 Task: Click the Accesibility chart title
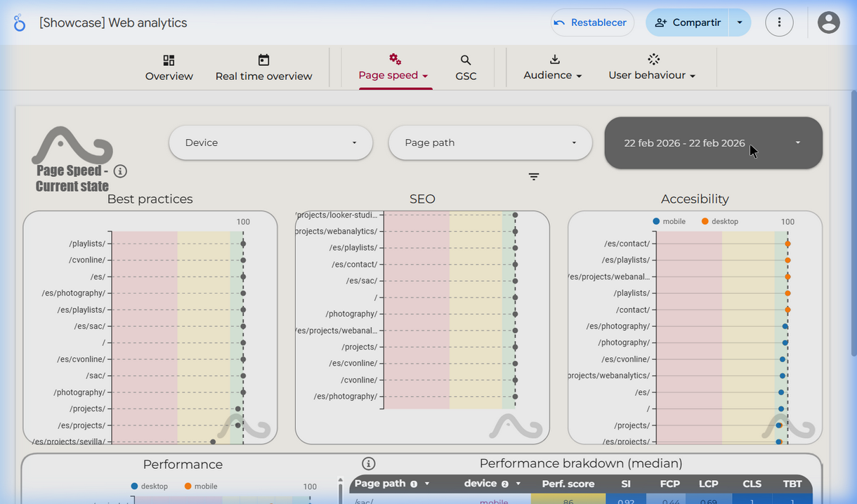coord(695,199)
